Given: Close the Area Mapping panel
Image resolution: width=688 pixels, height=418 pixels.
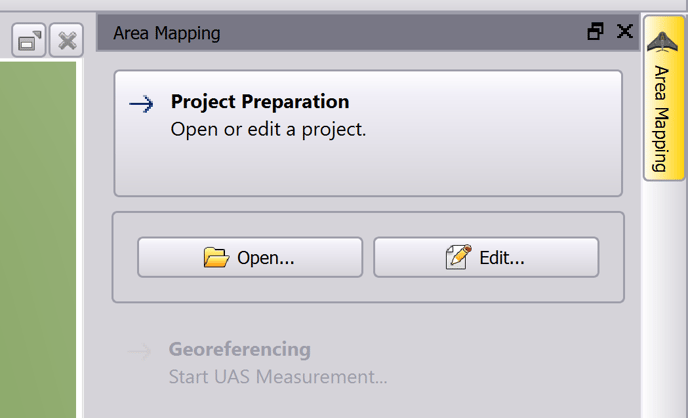Looking at the screenshot, I should point(625,32).
